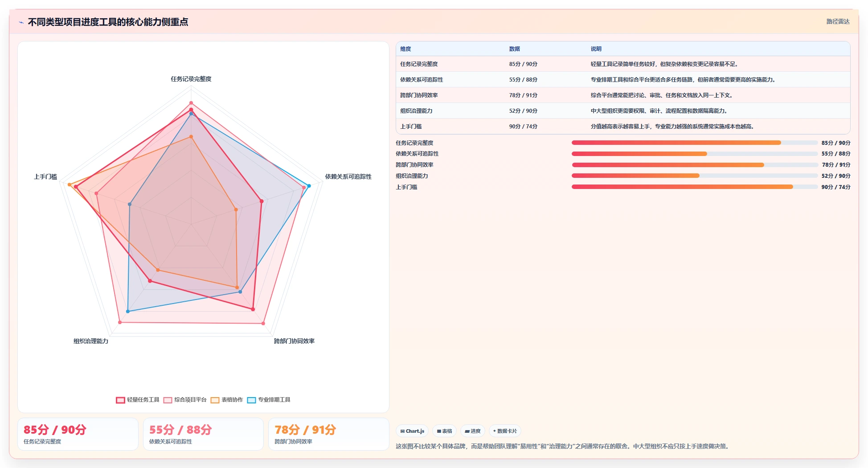Click the 数据卡片 tag chip
Viewport: 868px width, 468px height.
pyautogui.click(x=505, y=431)
